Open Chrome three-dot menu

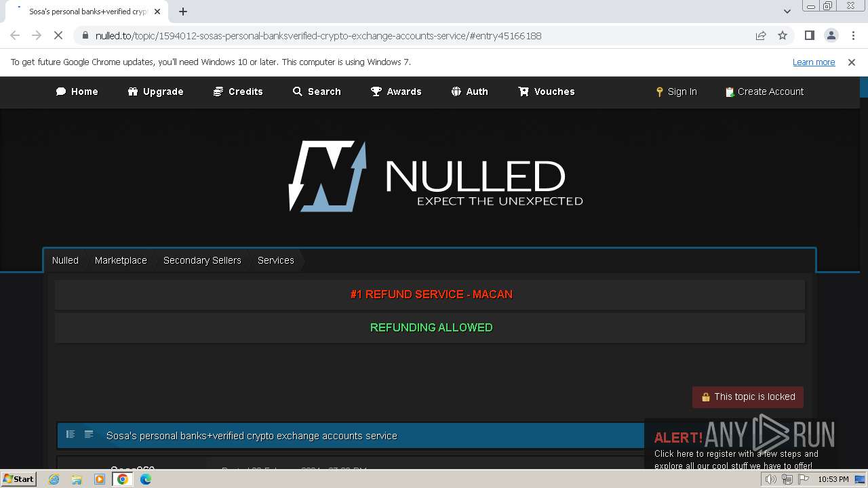pyautogui.click(x=853, y=36)
